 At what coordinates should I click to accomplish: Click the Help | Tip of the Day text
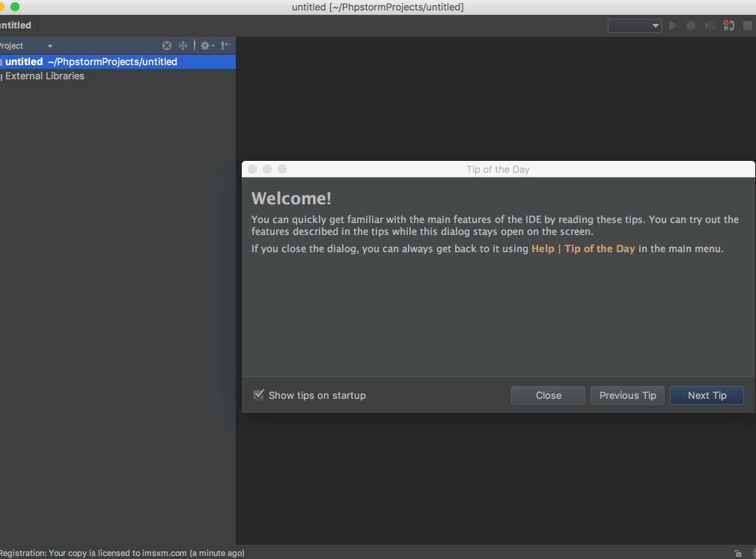click(x=583, y=248)
